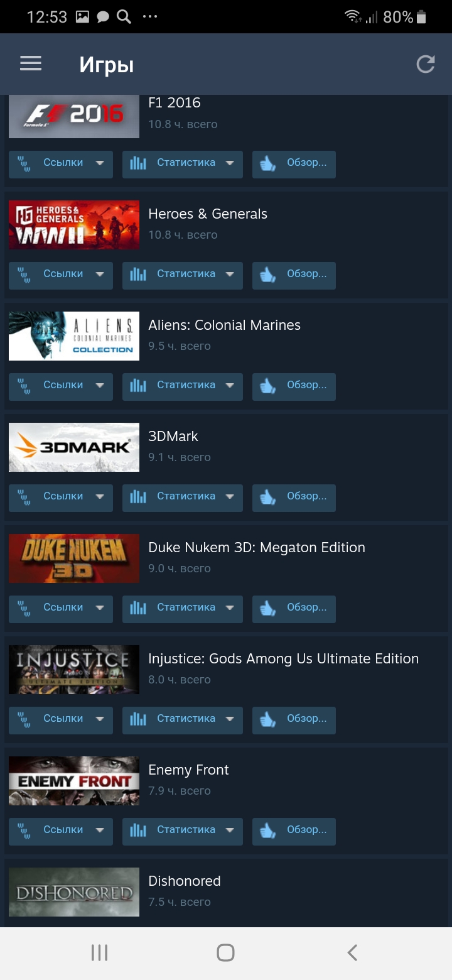The width and height of the screenshot is (452, 980).
Task: Tap Android recent apps navigation icon
Action: (99, 952)
